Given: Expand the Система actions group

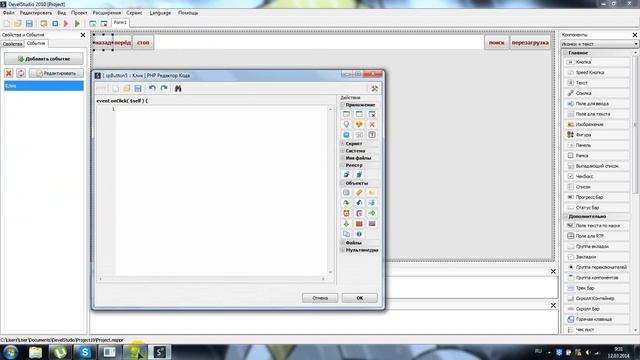Looking at the screenshot, I should coord(342,151).
